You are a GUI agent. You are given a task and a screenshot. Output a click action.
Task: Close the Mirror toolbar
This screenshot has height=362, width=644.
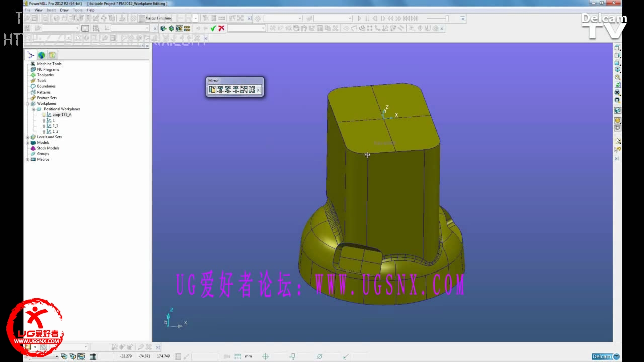[x=258, y=90]
